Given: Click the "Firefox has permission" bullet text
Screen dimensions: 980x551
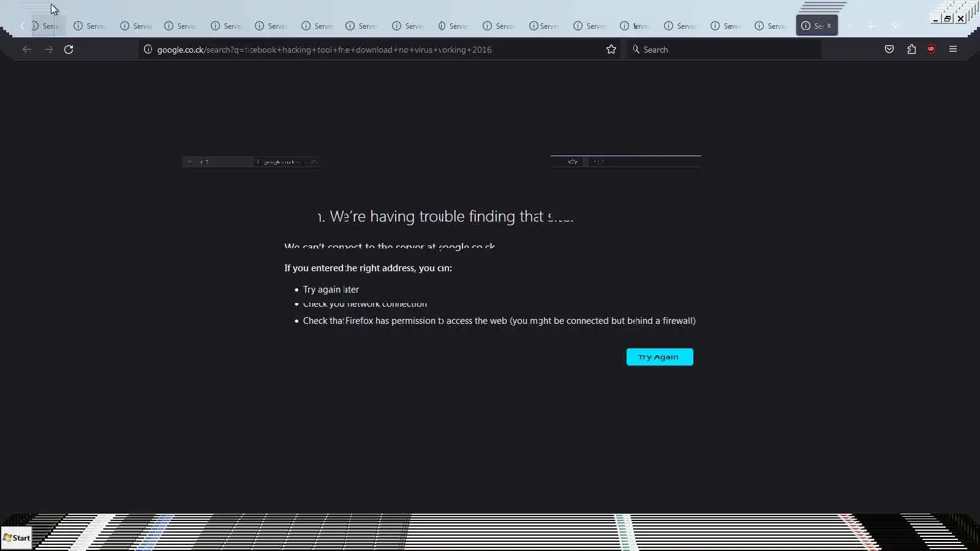Looking at the screenshot, I should (499, 321).
